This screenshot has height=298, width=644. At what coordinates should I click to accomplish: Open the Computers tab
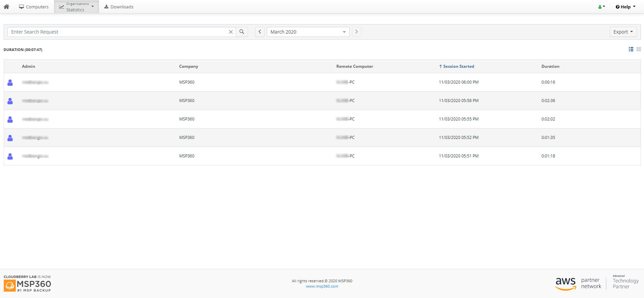coord(34,7)
